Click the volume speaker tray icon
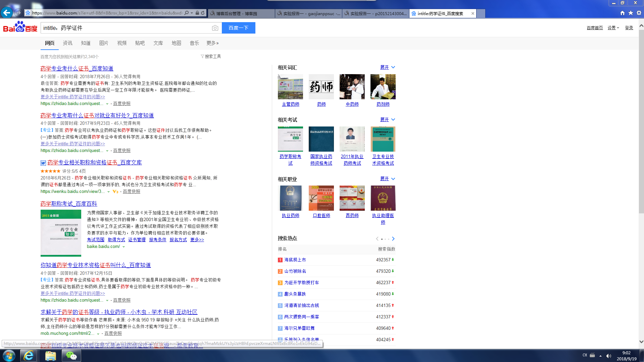 (x=609, y=356)
